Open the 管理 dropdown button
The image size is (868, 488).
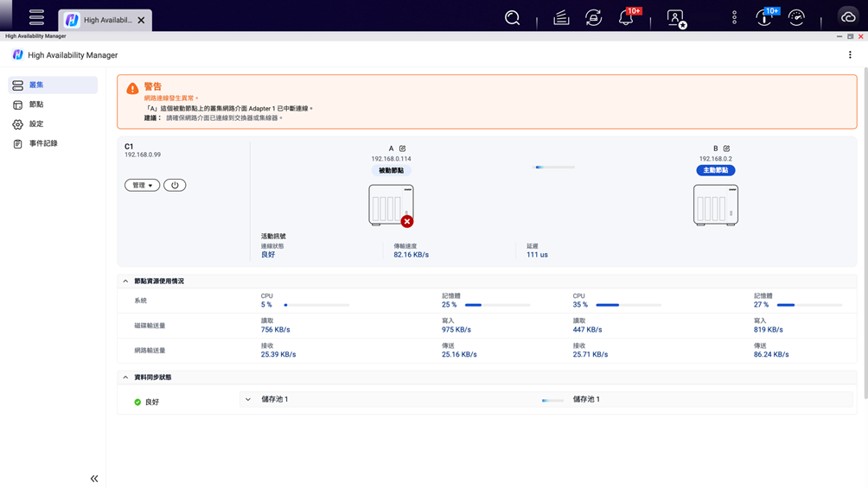click(143, 186)
